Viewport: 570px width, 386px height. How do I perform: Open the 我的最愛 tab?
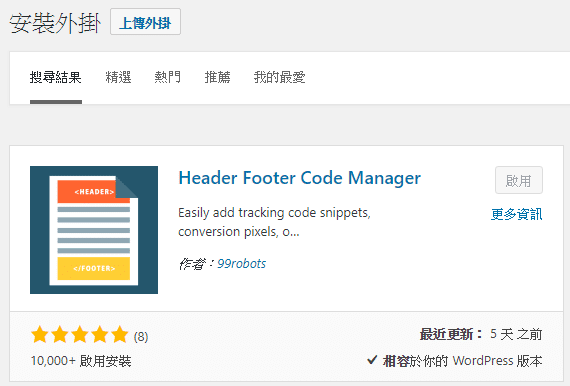(279, 77)
